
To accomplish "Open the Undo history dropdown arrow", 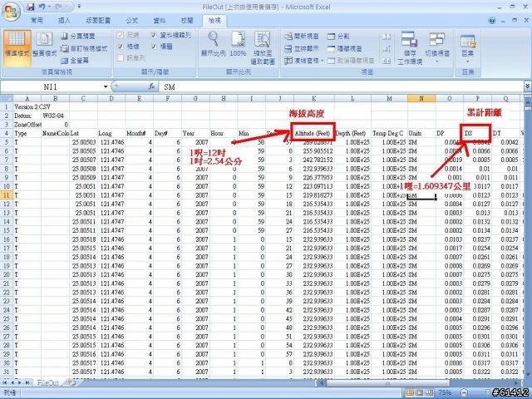I will click(x=49, y=7).
